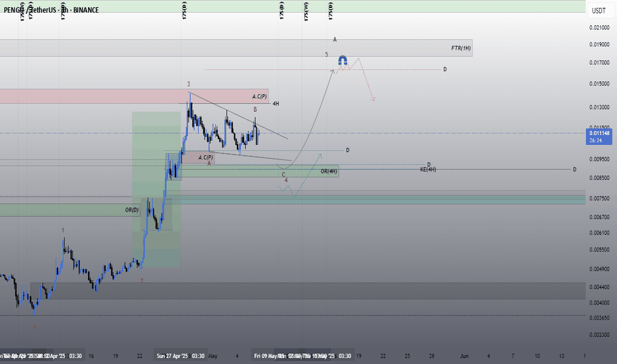
Task: Open the USDT currency selector
Action: (599, 11)
